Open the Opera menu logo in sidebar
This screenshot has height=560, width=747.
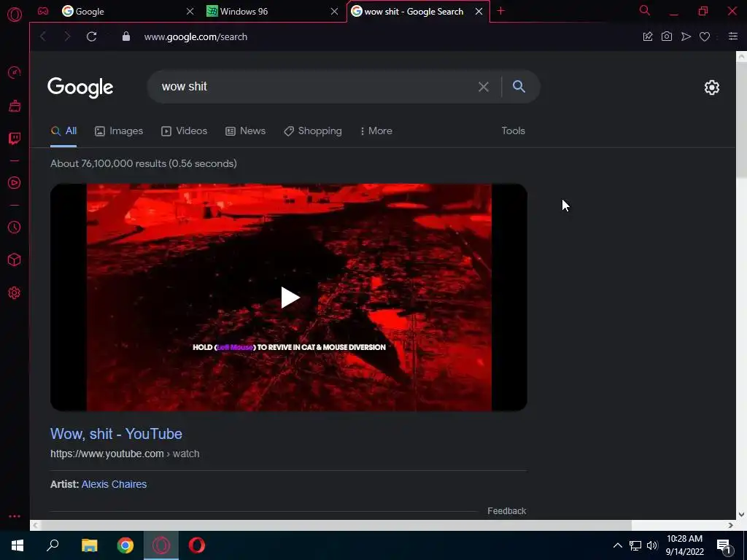[x=15, y=15]
